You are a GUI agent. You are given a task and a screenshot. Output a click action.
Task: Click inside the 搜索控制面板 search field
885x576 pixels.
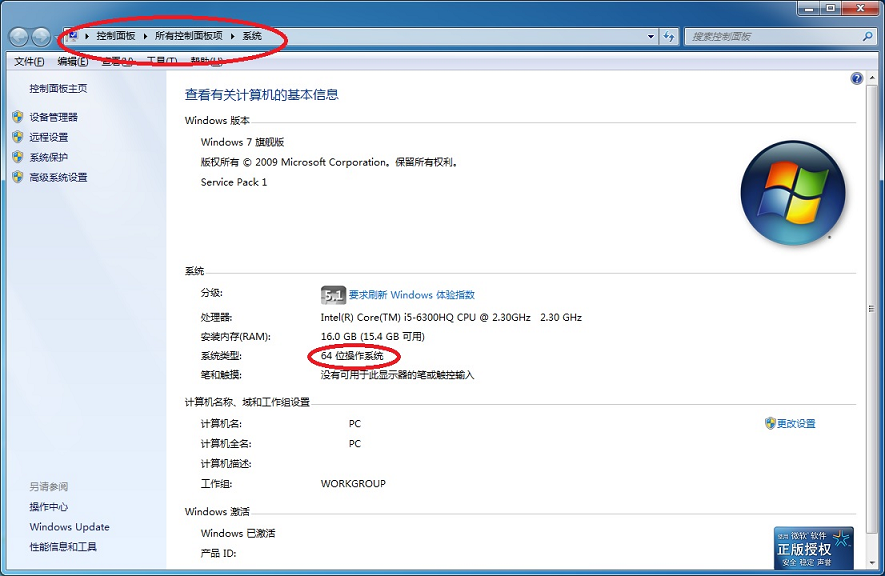pos(770,36)
